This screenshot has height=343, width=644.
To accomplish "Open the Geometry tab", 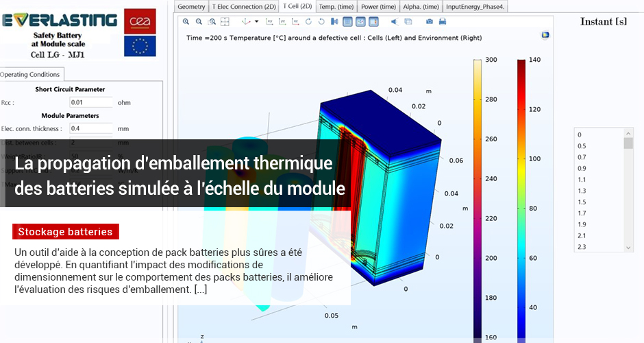I will (191, 6).
